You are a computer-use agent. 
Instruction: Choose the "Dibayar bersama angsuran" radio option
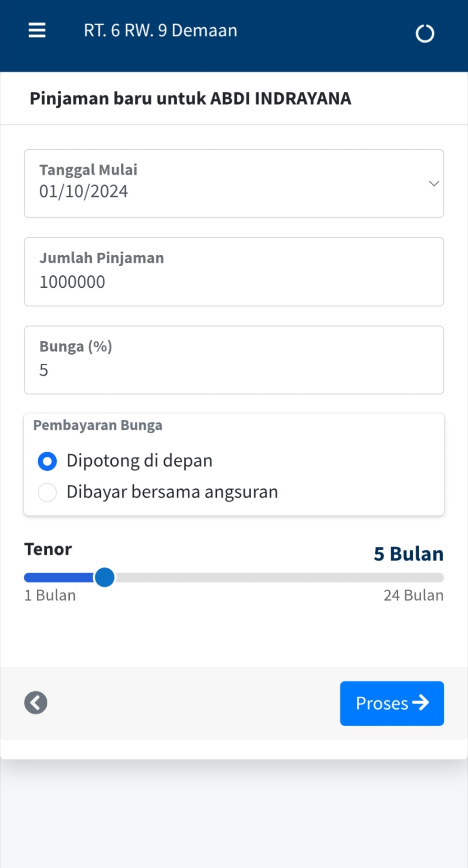pyautogui.click(x=47, y=492)
